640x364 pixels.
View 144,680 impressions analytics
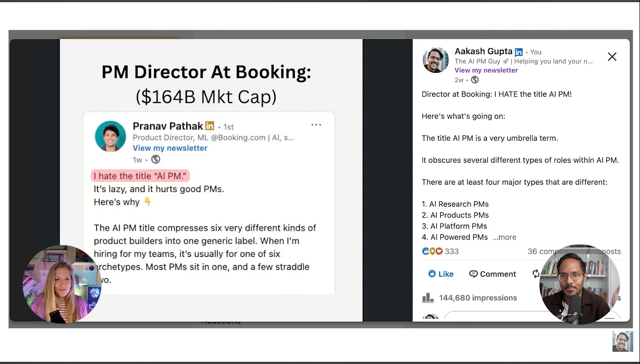pyautogui.click(x=478, y=298)
